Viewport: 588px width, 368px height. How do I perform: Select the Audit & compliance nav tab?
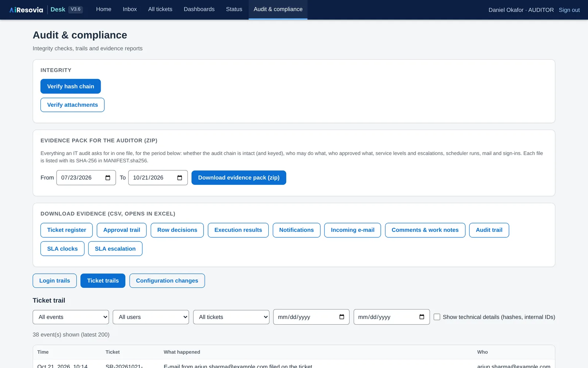(278, 9)
